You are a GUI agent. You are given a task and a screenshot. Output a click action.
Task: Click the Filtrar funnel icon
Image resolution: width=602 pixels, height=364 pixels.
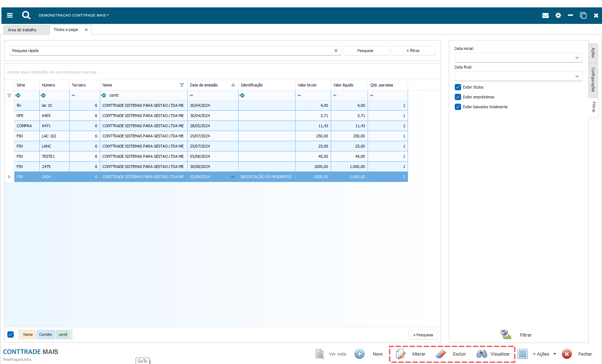click(506, 334)
